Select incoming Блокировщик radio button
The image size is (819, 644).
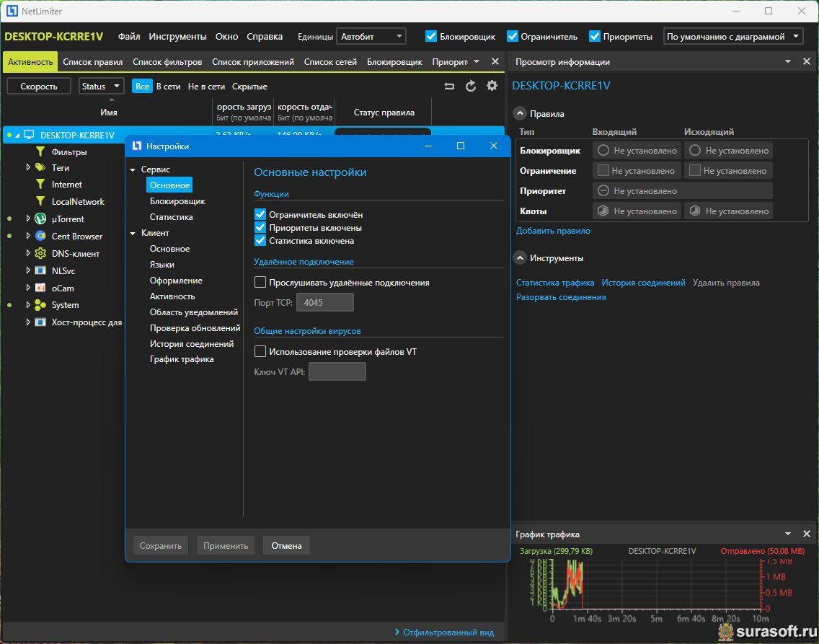(x=603, y=151)
